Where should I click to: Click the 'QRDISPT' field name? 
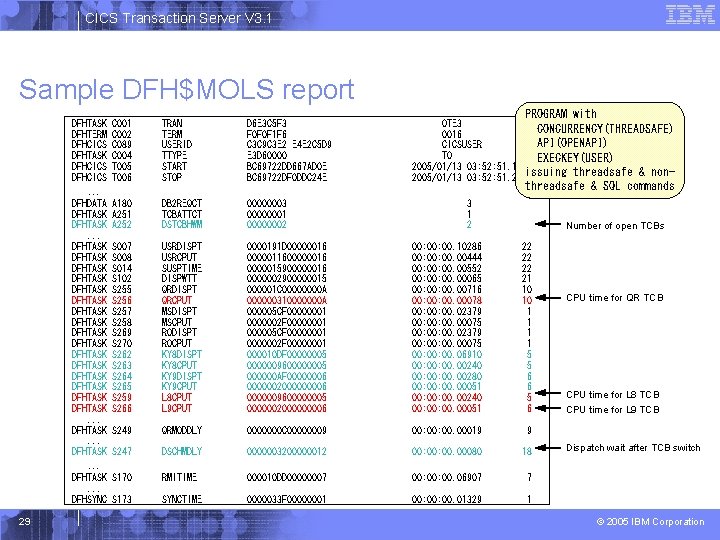pyautogui.click(x=180, y=289)
